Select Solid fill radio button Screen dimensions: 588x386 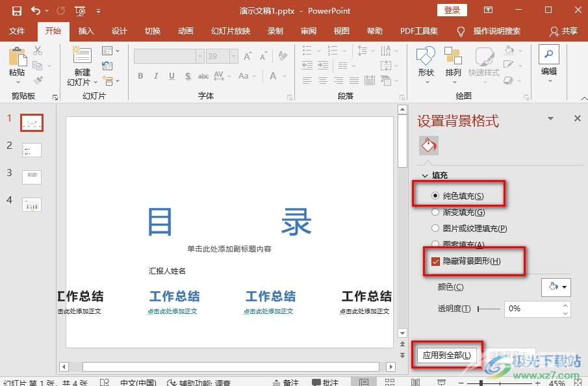coord(435,196)
